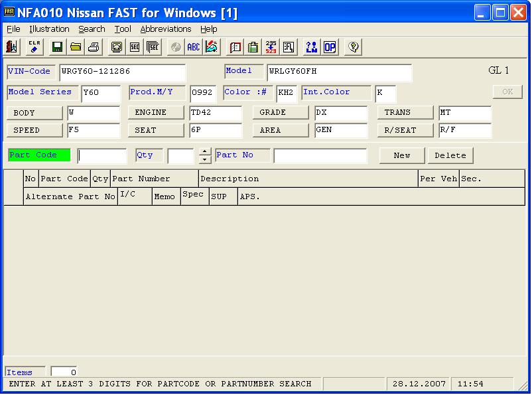The image size is (532, 395).
Task: Click the Prod.M/Y field 0992
Action: pos(203,94)
